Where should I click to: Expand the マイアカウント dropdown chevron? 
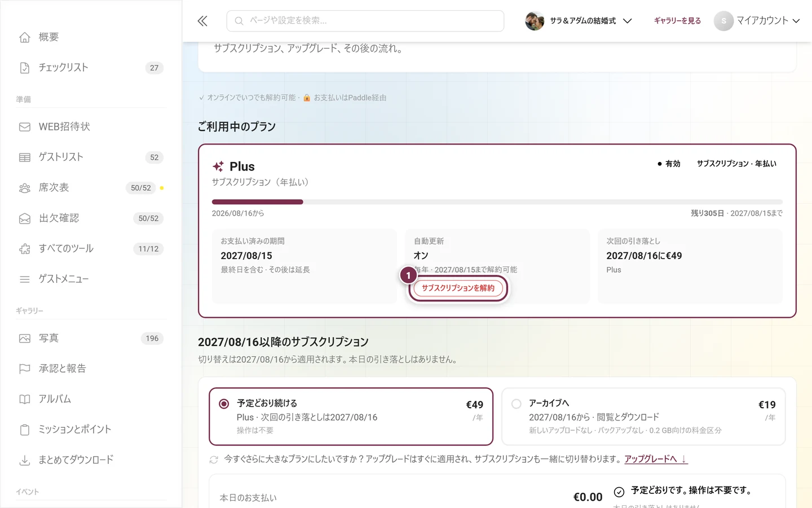coord(796,21)
